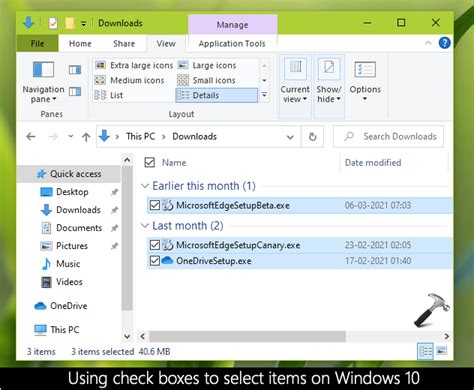
Task: Uncheck MicrosoftEdgeSetupBeta.exe checkbox
Action: coord(155,205)
